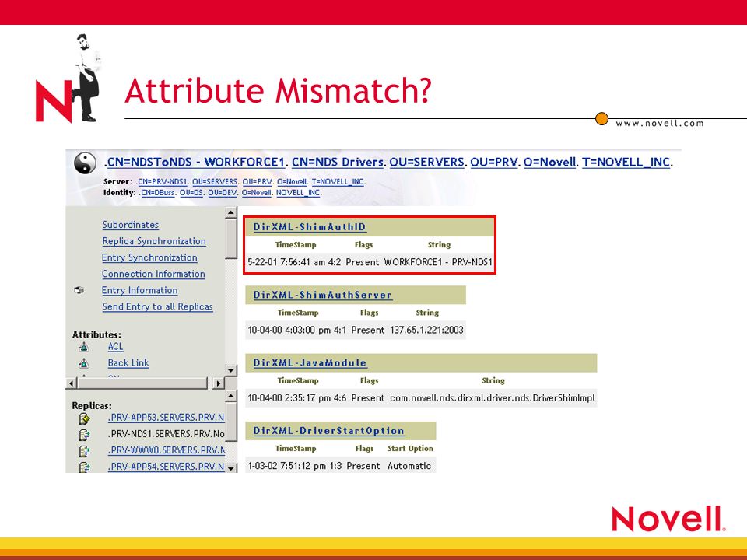Click the Automatic start option value
The width and height of the screenshot is (747, 560).
coord(409,466)
